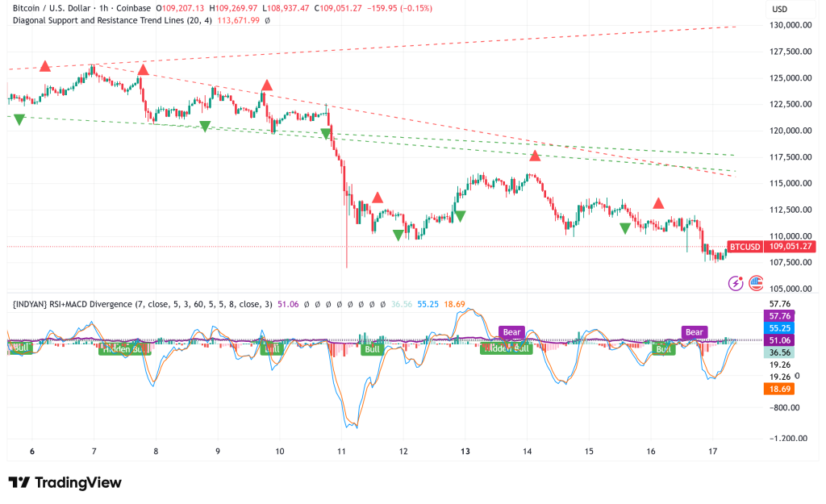Image resolution: width=826 pixels, height=504 pixels.
Task: Click the red up-triangle near Oct 16
Action: 658,203
